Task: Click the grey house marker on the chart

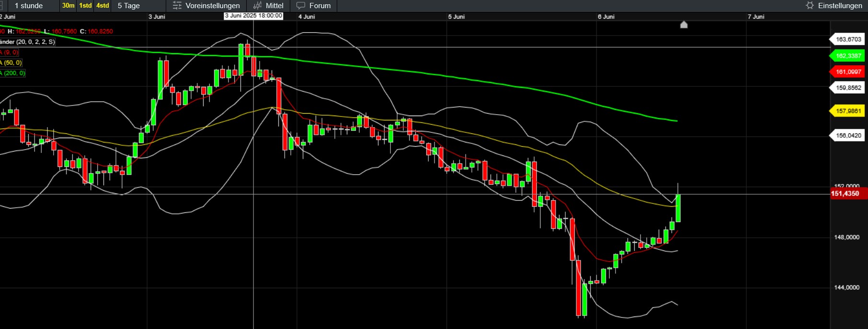Action: click(684, 24)
